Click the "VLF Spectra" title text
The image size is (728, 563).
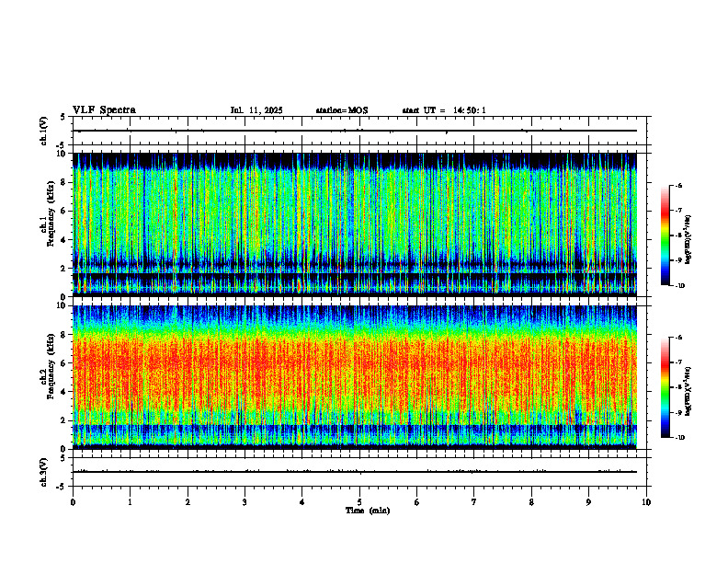click(104, 110)
